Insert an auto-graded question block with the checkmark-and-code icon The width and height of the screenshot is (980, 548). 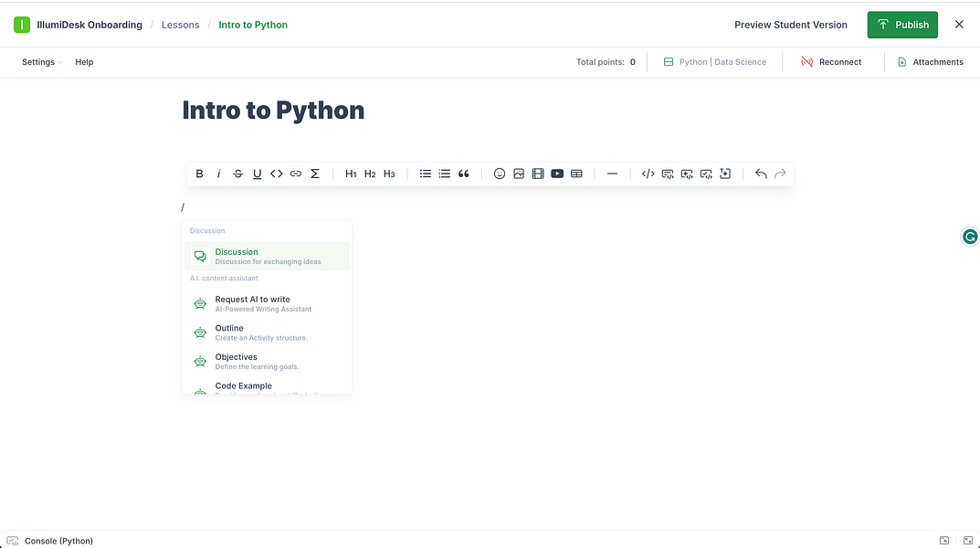coord(706,174)
